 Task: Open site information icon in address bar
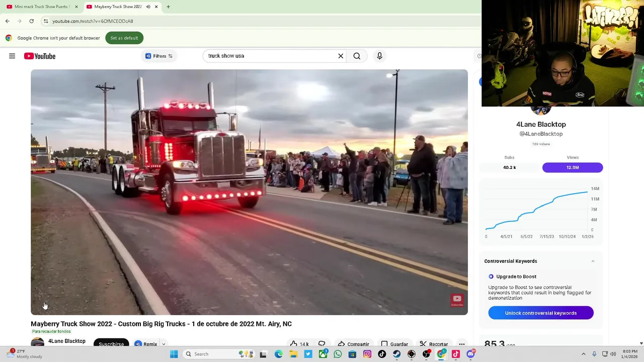[46, 21]
